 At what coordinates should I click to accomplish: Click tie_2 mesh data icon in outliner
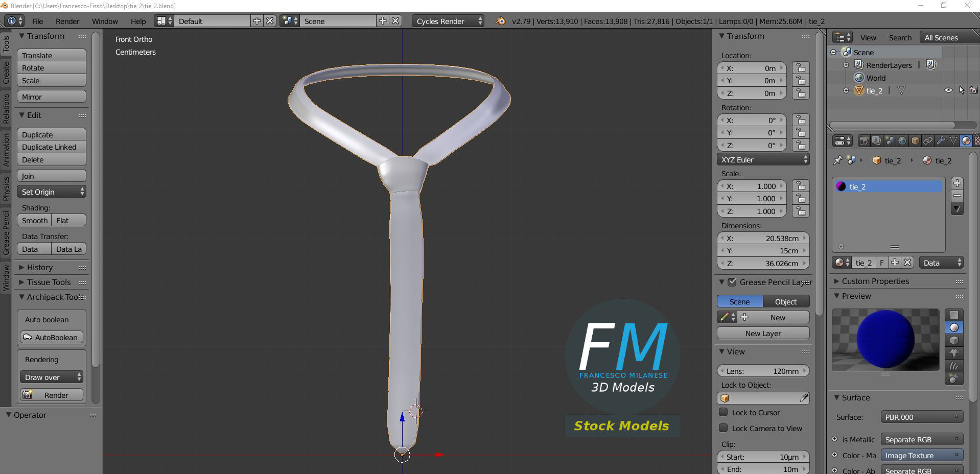(x=902, y=90)
